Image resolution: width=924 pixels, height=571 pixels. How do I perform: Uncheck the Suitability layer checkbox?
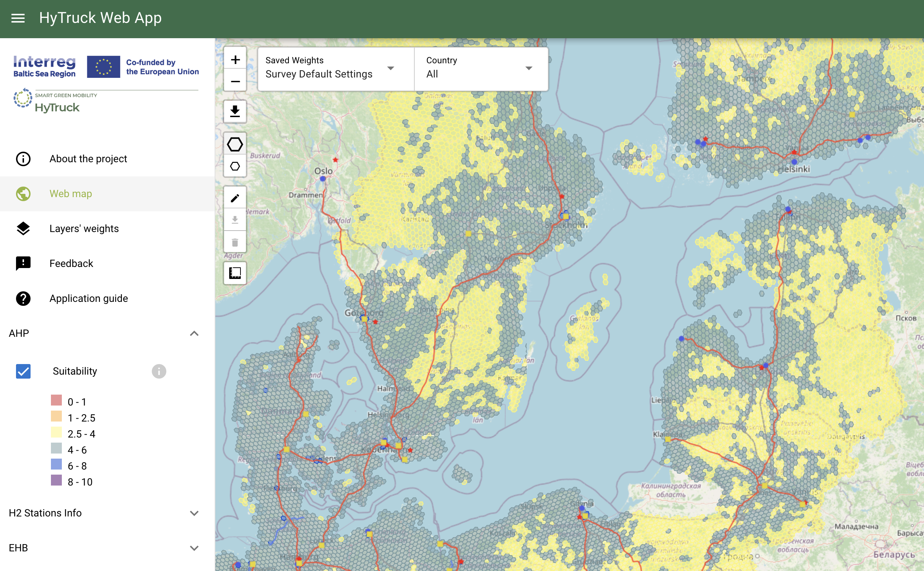[23, 371]
